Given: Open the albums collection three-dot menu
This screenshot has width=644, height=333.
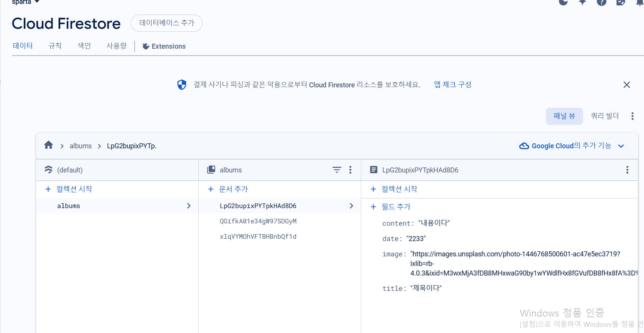Looking at the screenshot, I should 350,170.
